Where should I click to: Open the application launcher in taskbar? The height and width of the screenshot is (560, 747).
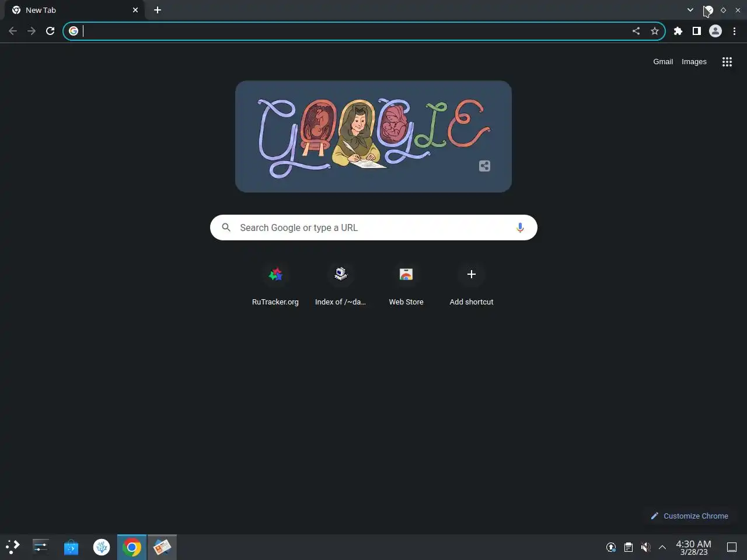coord(12,547)
